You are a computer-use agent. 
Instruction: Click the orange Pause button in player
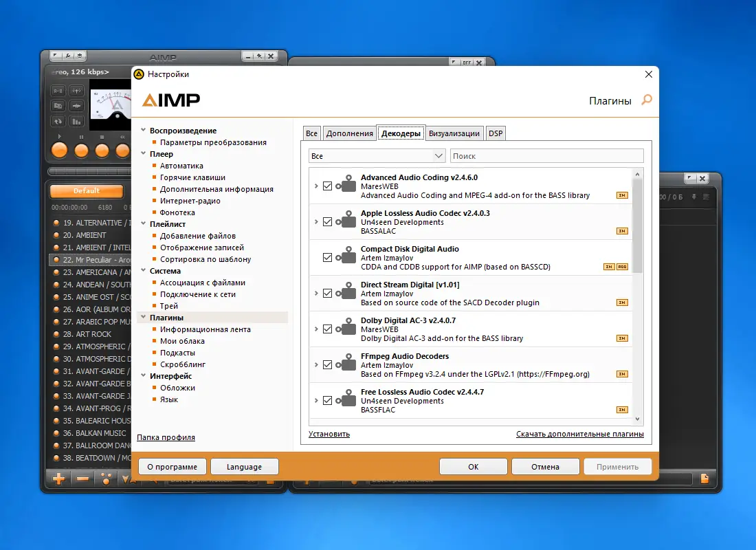tap(81, 151)
